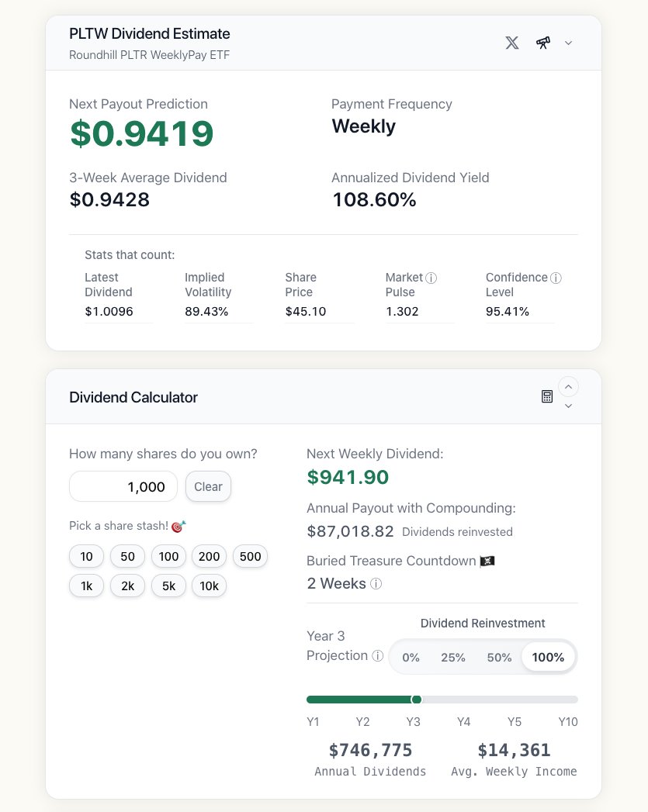Open the telescope icon in the header
The image size is (648, 812).
click(x=543, y=43)
